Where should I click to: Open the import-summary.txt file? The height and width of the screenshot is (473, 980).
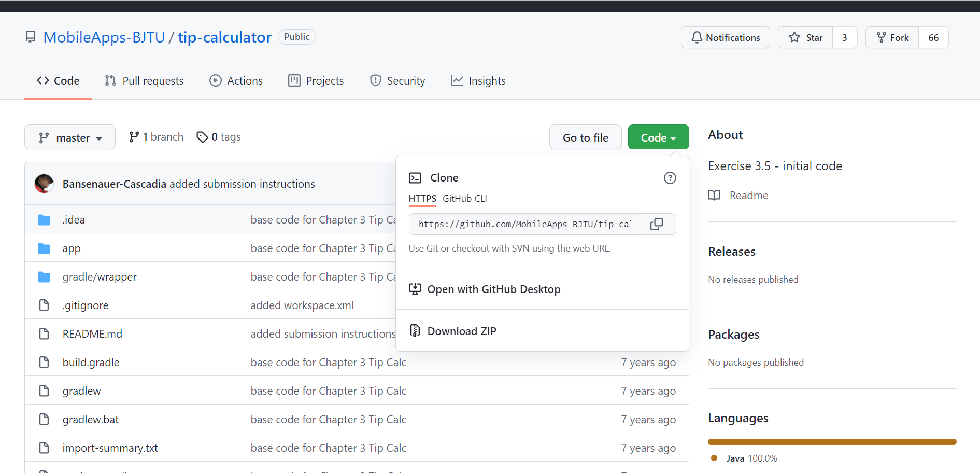[x=110, y=448]
